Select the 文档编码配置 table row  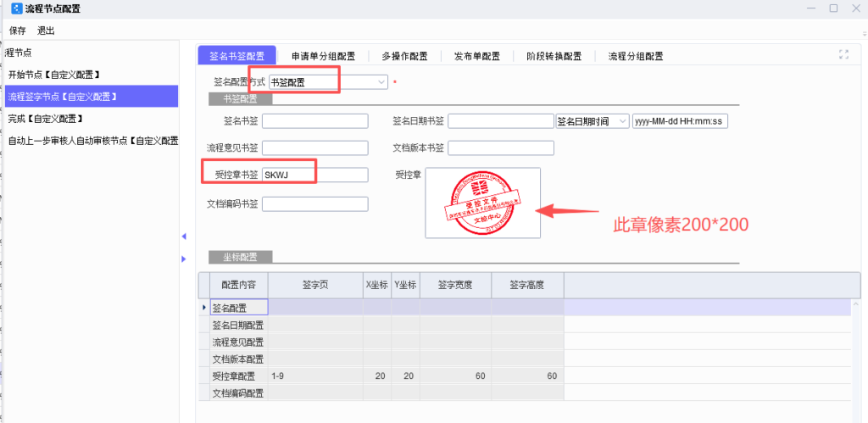tap(525, 393)
